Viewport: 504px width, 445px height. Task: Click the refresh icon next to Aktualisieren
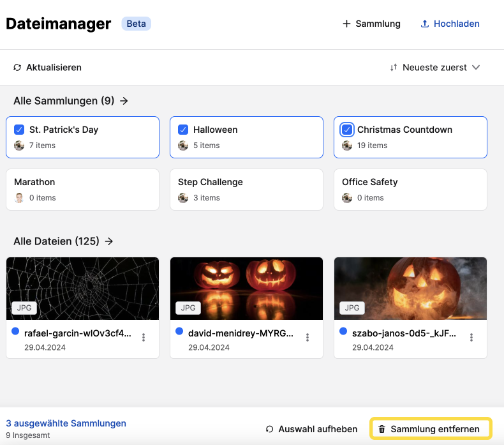click(17, 67)
